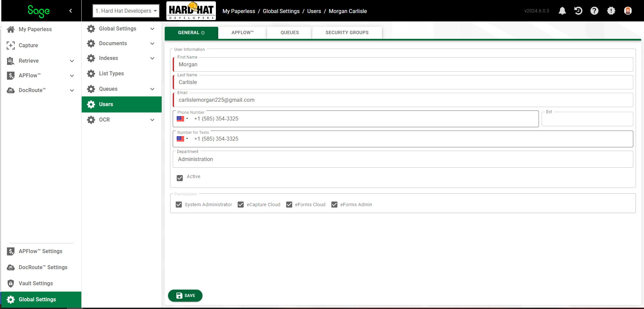Image resolution: width=644 pixels, height=309 pixels.
Task: Expand the Retrieve menu chevron
Action: click(x=72, y=61)
